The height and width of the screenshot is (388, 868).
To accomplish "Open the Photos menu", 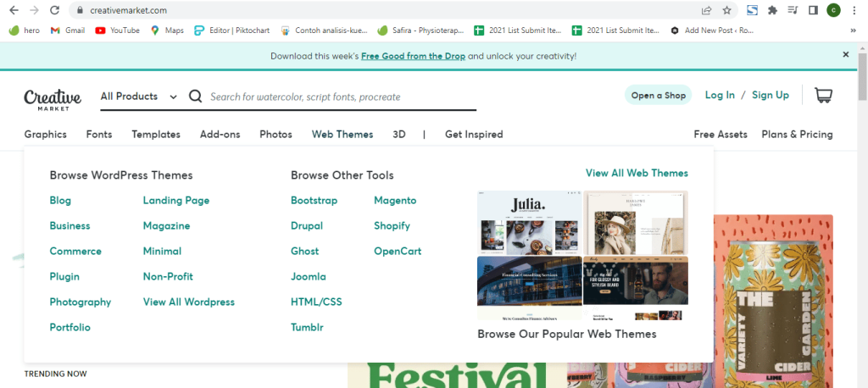I will [x=275, y=135].
